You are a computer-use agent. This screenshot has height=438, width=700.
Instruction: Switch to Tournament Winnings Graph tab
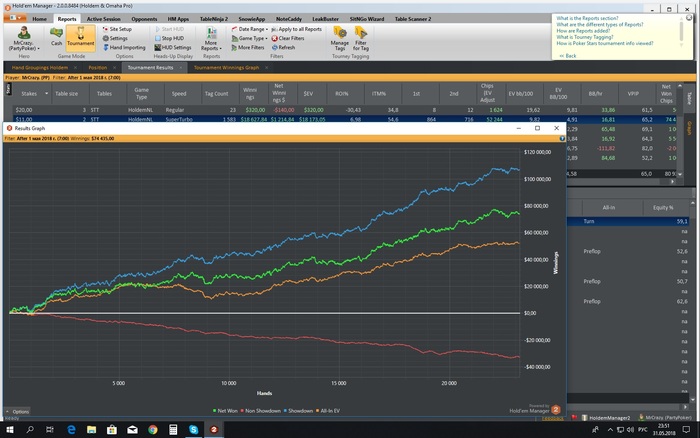[226, 68]
